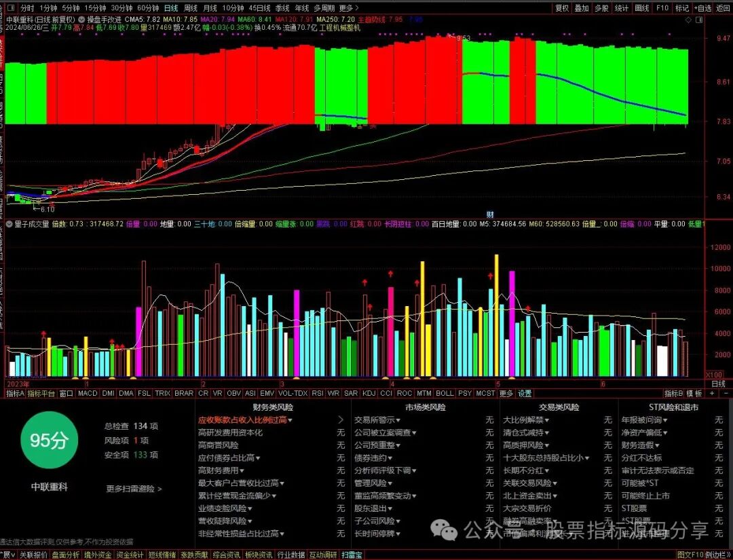Open 板块资讯 bottom tab
Image resolution: width=733 pixels, height=560 pixels.
[x=259, y=555]
